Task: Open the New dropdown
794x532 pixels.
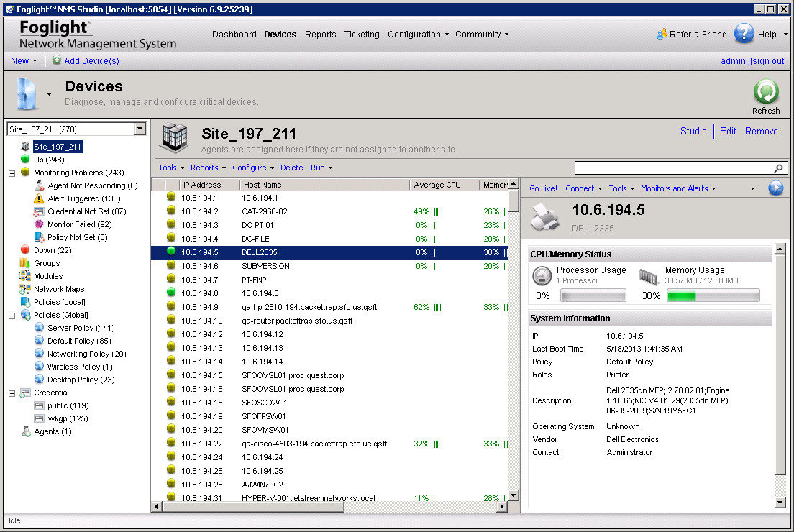Action: pos(24,60)
